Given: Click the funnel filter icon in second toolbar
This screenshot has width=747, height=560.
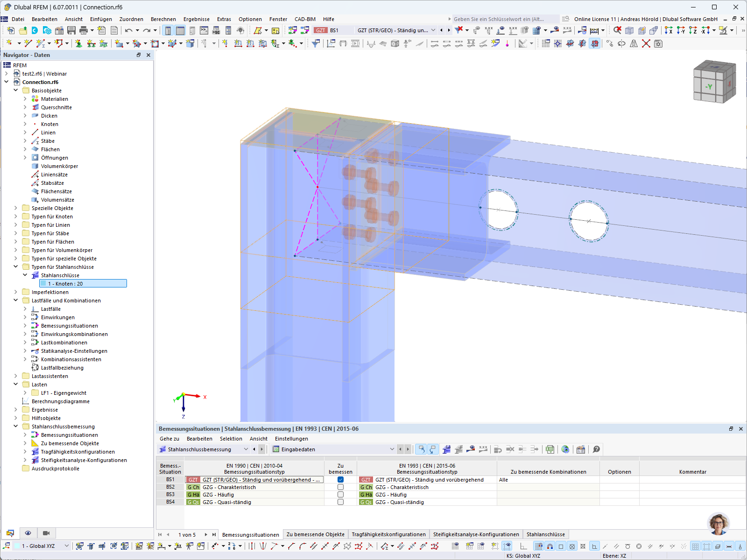Looking at the screenshot, I should (x=316, y=43).
